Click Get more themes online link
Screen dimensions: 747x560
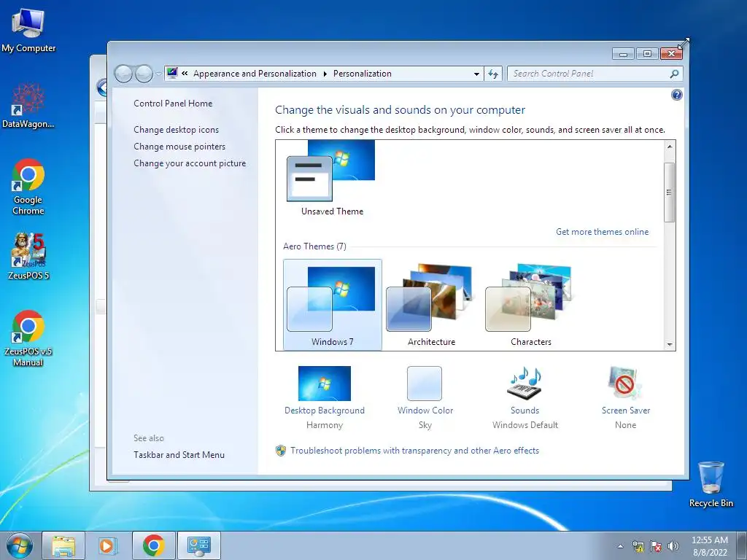point(602,232)
